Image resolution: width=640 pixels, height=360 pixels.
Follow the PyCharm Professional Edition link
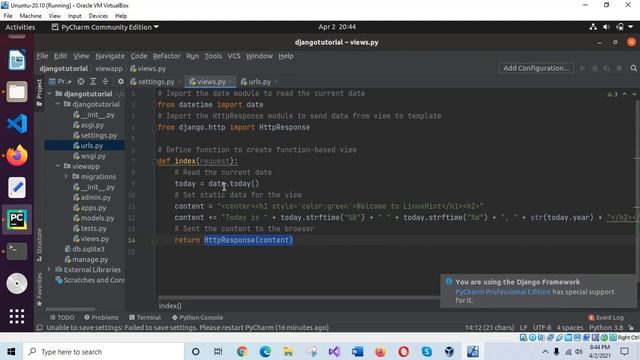503,292
